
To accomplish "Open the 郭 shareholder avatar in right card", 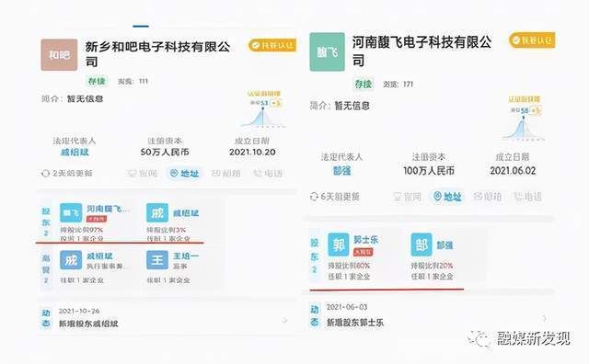I will 338,245.
